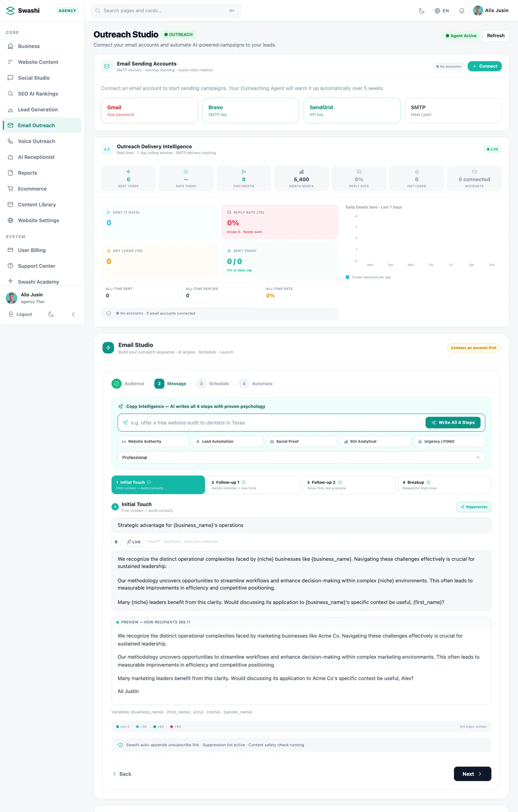Click the bold B formatting button
This screenshot has height=812, width=518.
click(116, 542)
